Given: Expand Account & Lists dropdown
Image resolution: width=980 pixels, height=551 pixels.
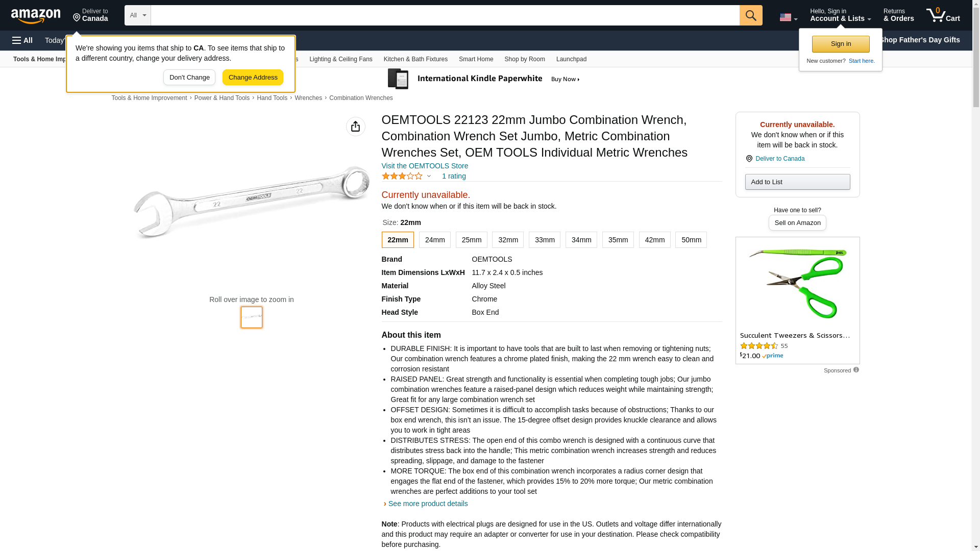Looking at the screenshot, I should click(840, 15).
